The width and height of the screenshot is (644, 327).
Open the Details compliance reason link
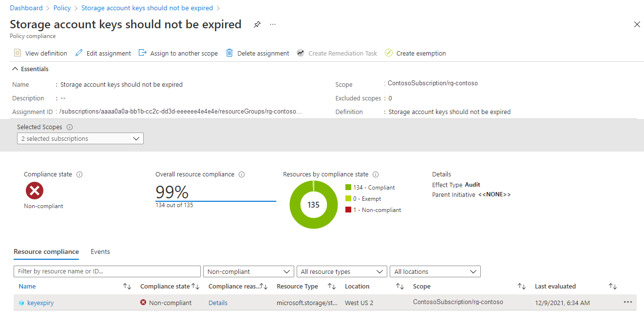coord(218,303)
